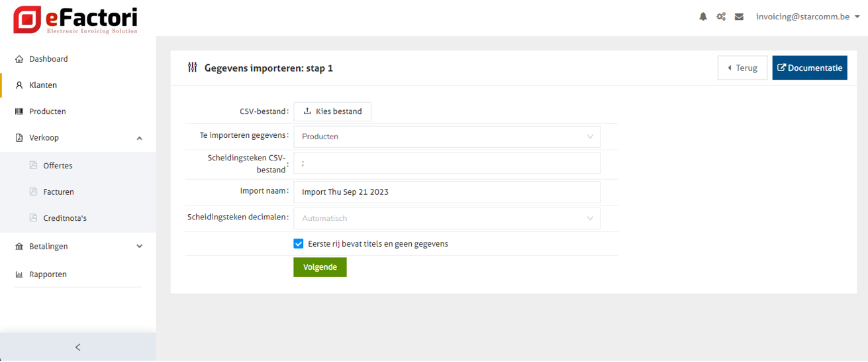Click the 'Import naam' text field
Screen dimensions: 868x362
pos(447,192)
